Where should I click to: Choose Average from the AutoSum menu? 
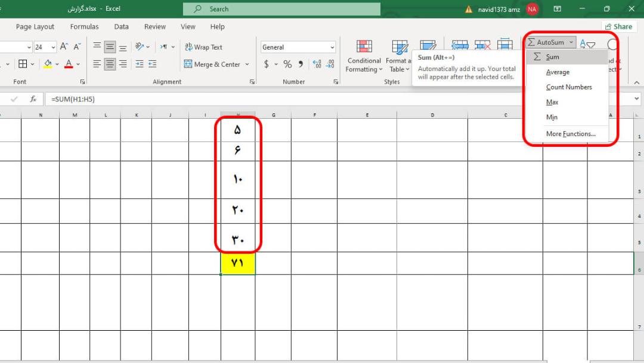tap(558, 72)
